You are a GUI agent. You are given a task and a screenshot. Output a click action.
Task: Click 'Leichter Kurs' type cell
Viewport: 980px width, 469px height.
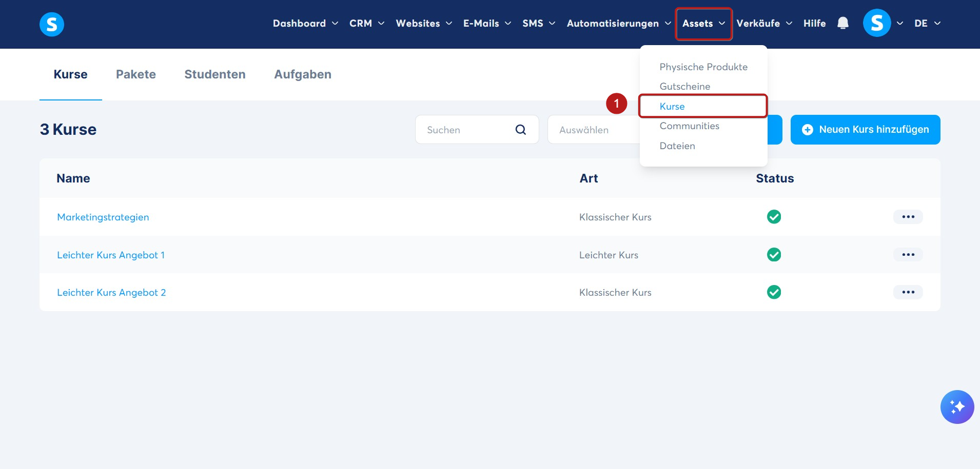[x=609, y=255]
